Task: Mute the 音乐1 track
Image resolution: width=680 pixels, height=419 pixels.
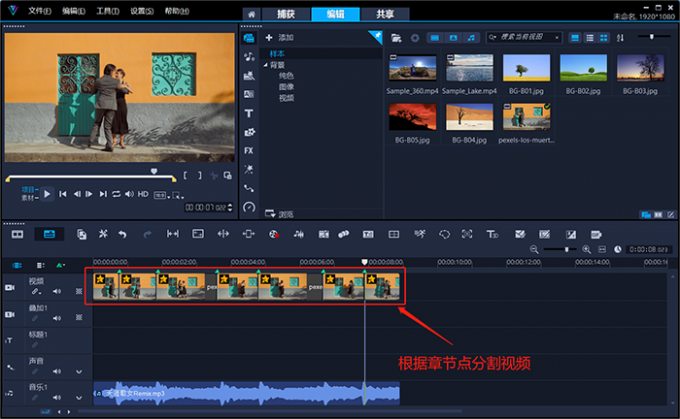Action: tap(57, 397)
